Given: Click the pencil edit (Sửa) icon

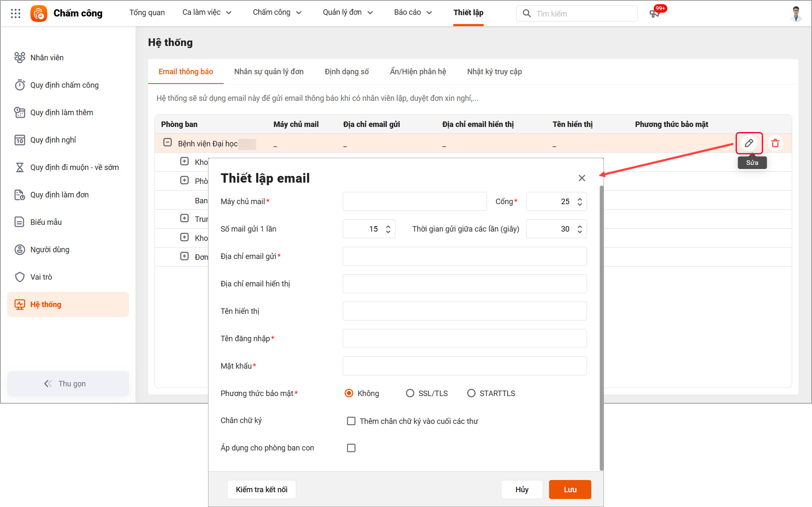Looking at the screenshot, I should point(749,143).
